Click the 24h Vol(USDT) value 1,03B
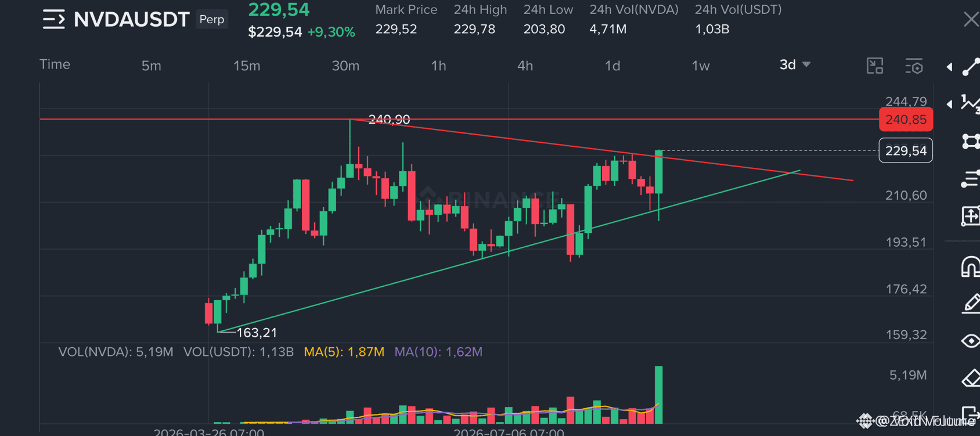This screenshot has width=980, height=436. (x=712, y=29)
